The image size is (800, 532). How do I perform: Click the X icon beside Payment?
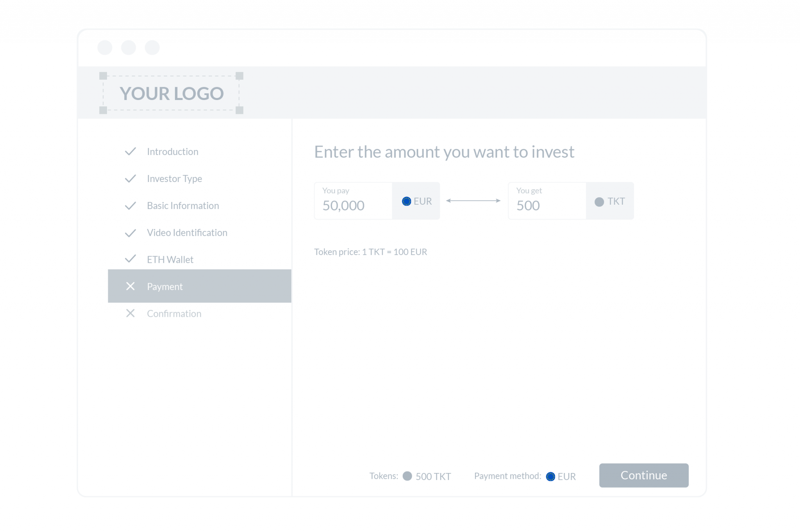point(130,286)
